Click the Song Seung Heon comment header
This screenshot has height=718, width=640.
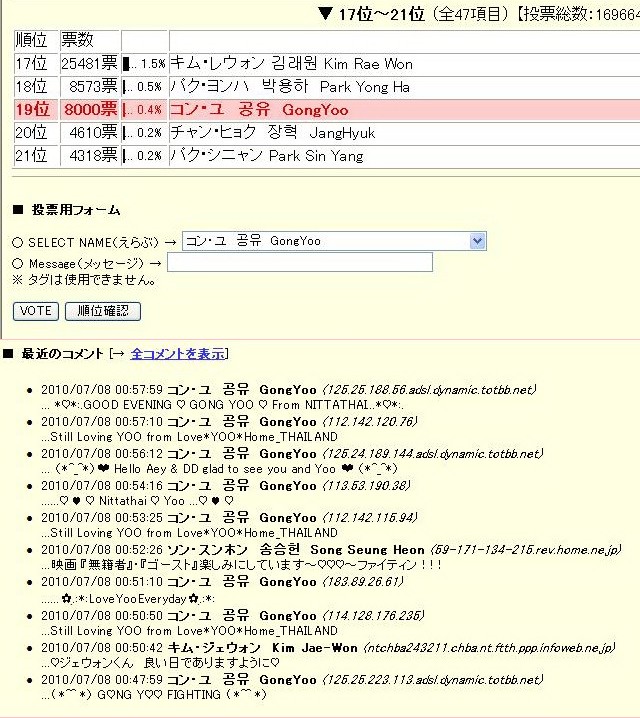(x=331, y=549)
